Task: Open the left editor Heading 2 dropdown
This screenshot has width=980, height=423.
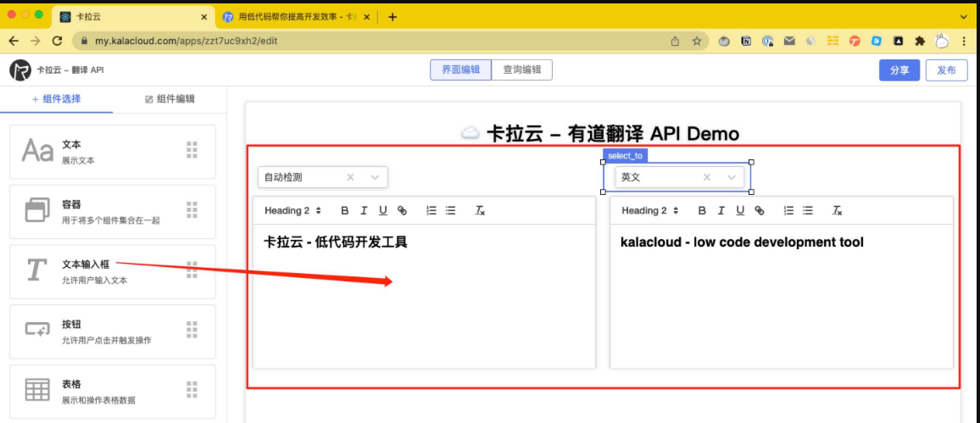Action: (292, 210)
